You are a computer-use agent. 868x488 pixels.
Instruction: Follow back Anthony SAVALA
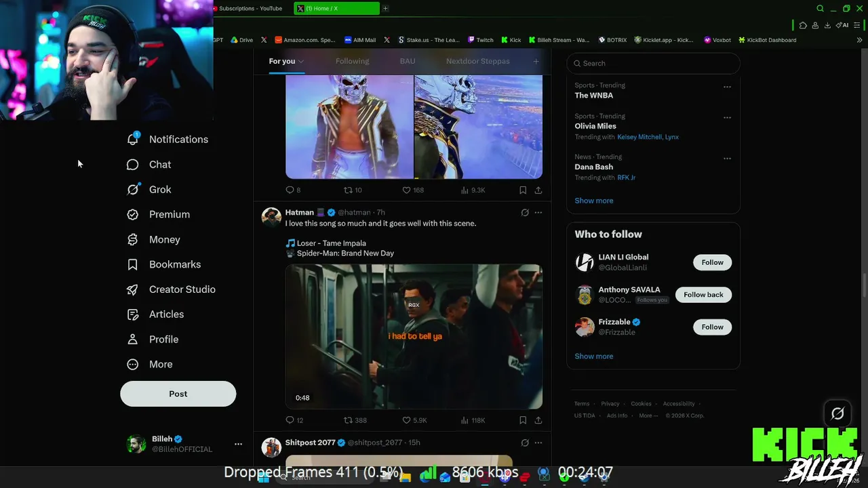(x=703, y=295)
